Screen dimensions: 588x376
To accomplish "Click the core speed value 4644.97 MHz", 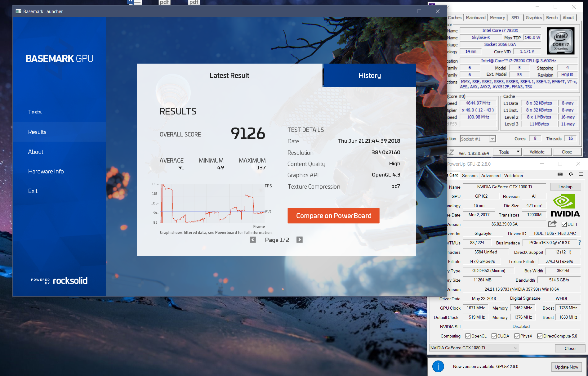I will pyautogui.click(x=478, y=103).
